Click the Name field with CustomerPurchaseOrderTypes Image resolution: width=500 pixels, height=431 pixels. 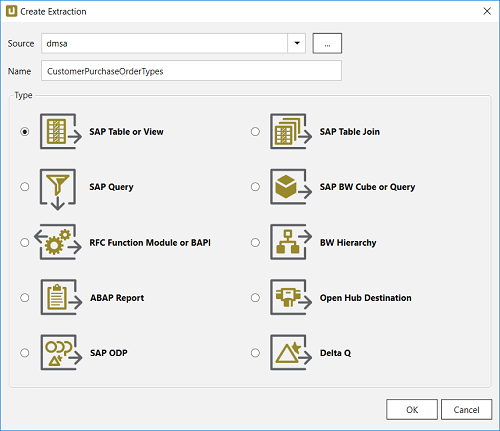pos(191,71)
